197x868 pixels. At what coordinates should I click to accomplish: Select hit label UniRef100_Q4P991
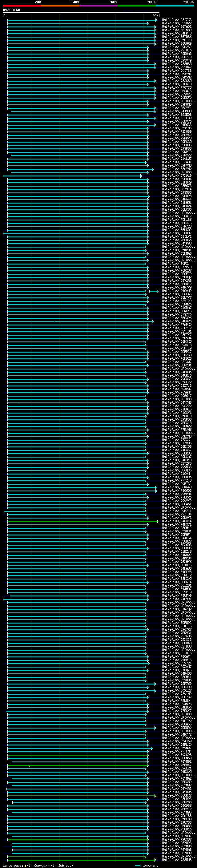[x=177, y=599]
